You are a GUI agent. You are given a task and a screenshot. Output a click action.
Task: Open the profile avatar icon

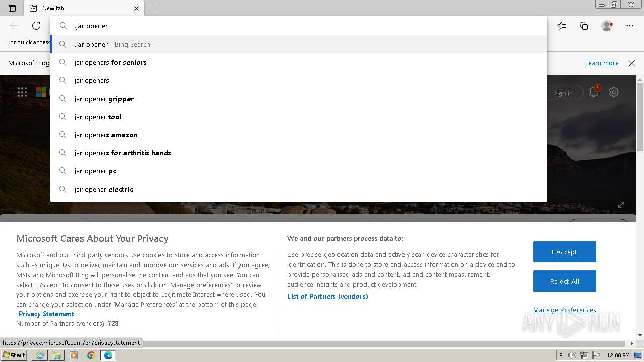click(607, 26)
